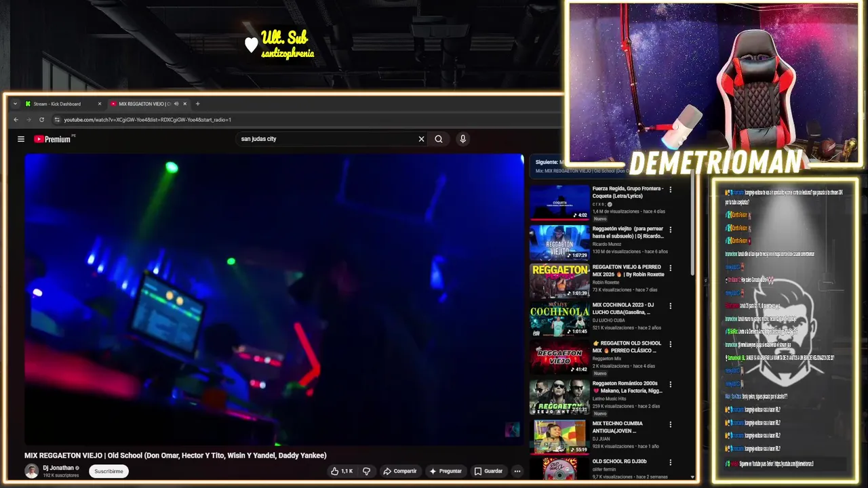
Task: Click channel name Robin Rozette
Action: [606, 283]
